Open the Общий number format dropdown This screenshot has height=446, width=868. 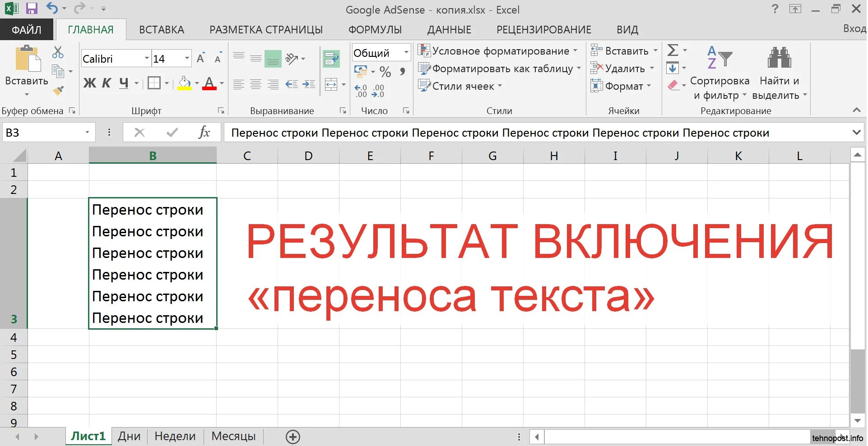point(406,53)
